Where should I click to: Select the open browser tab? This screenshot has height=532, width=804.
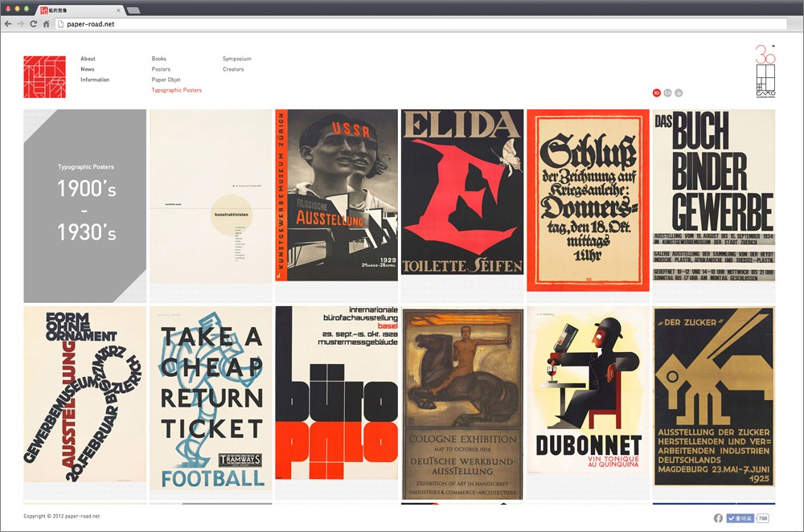point(80,10)
